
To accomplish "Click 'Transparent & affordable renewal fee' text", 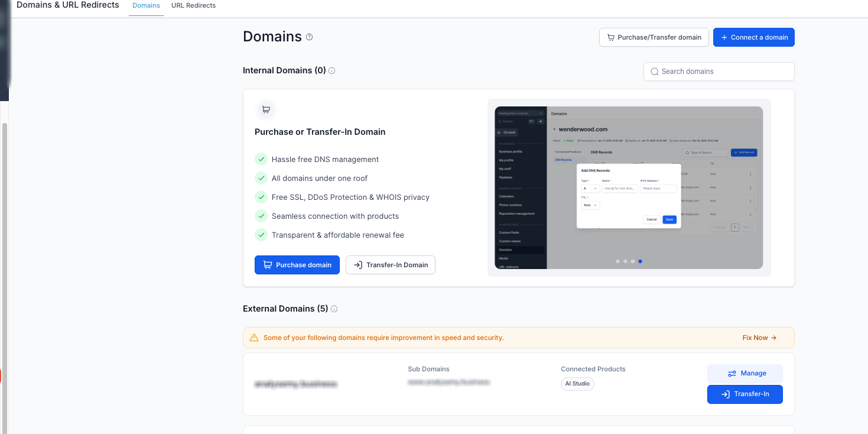I will click(338, 235).
